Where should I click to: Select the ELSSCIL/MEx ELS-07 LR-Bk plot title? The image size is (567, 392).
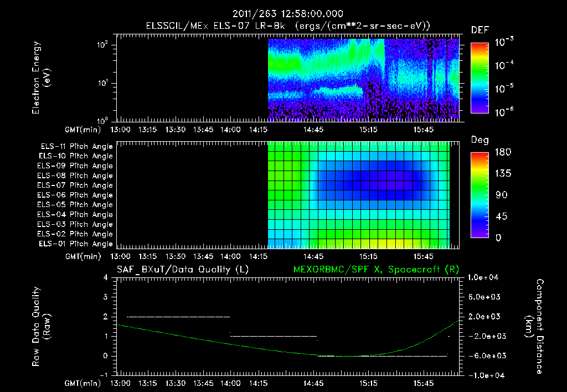tap(287, 26)
